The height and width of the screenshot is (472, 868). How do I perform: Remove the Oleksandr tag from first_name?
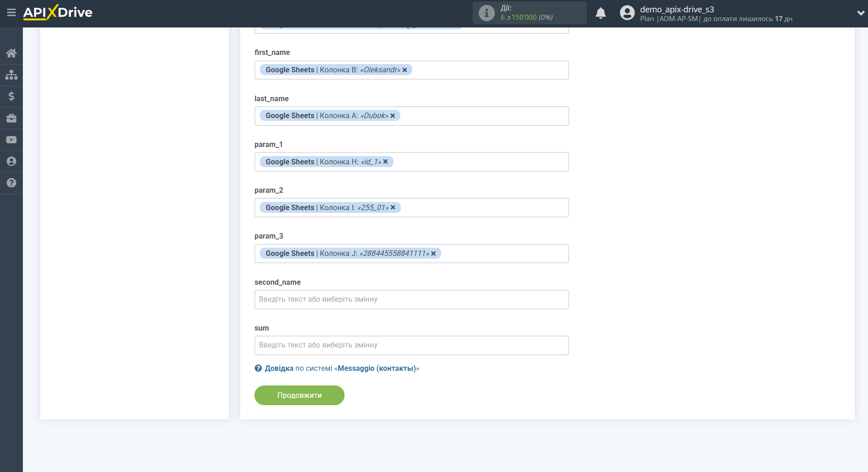(404, 70)
